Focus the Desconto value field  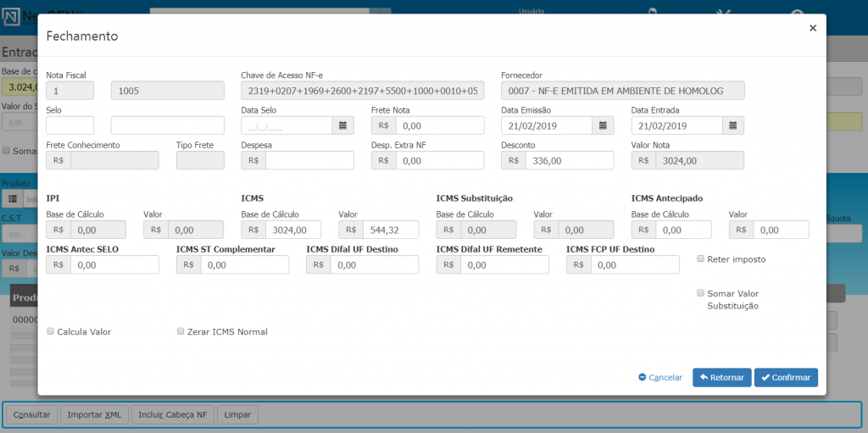click(x=569, y=160)
